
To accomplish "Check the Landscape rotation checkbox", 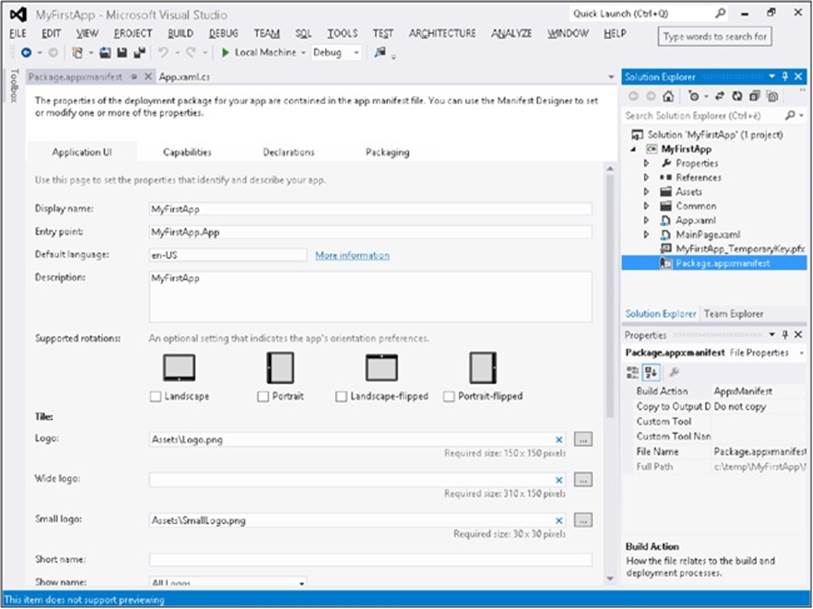I will [x=155, y=396].
